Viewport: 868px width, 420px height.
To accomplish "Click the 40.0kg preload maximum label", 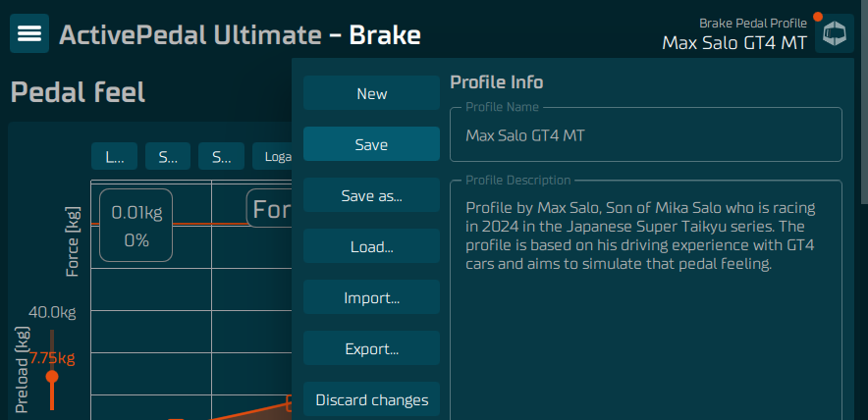I will [x=52, y=313].
